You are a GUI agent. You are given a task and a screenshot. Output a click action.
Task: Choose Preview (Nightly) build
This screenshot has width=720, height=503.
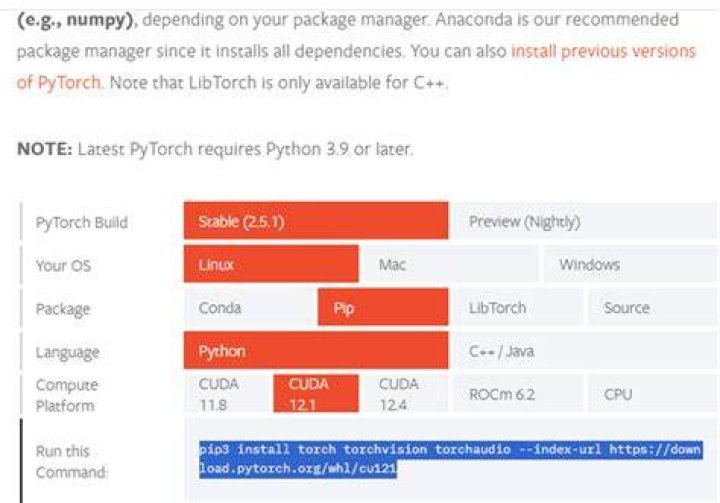[585, 220]
